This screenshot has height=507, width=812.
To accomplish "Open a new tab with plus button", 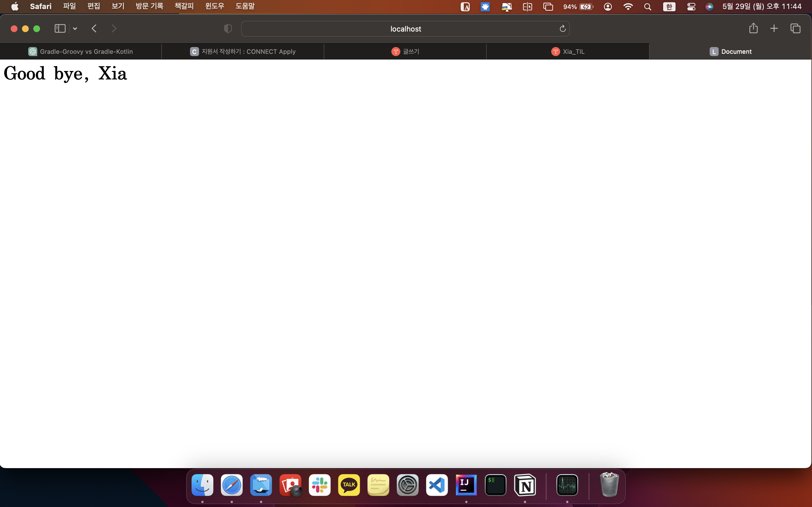I will click(774, 28).
